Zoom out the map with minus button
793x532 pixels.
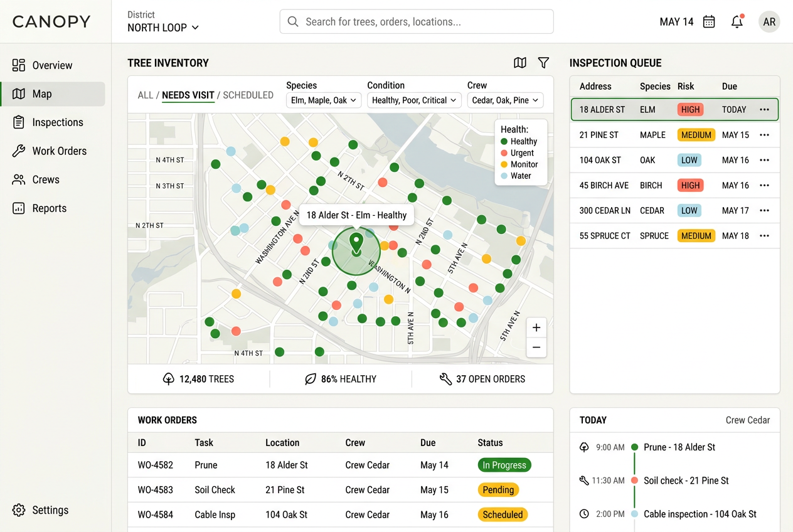536,348
